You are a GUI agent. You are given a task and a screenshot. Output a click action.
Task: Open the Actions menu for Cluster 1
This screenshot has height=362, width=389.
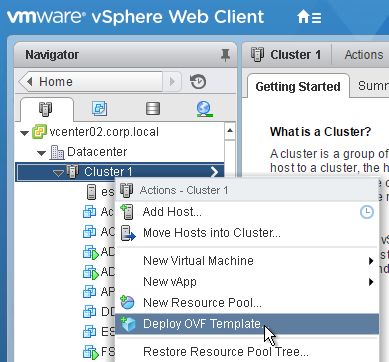[364, 55]
